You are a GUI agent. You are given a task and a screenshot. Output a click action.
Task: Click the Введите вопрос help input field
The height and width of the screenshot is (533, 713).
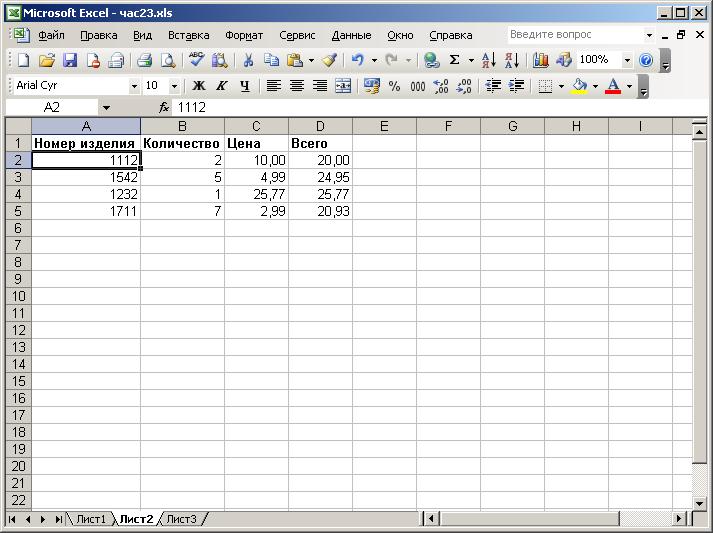coord(575,35)
